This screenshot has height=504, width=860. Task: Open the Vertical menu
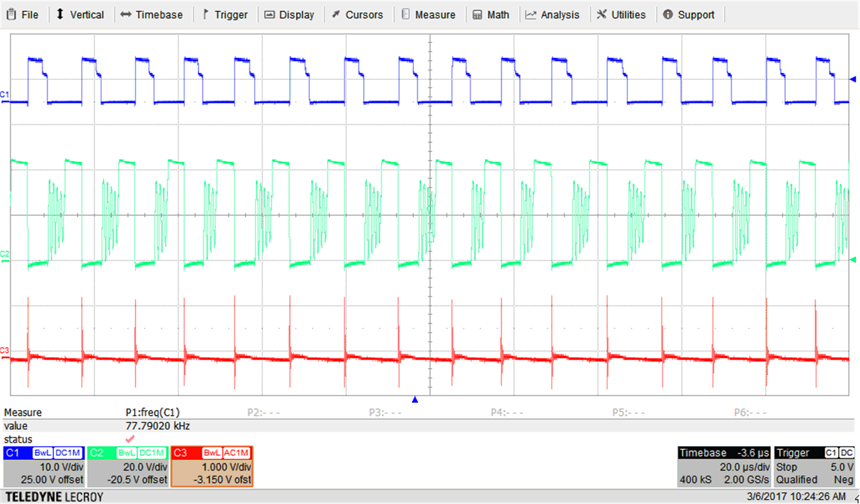click(81, 14)
